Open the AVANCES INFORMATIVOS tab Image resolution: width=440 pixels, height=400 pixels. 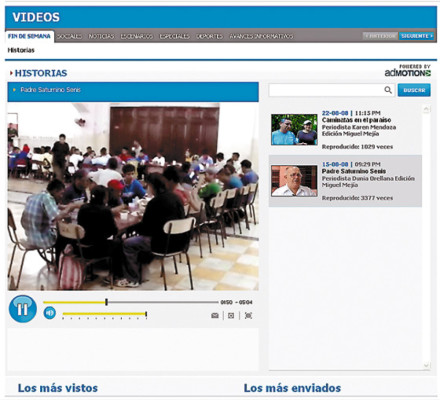pyautogui.click(x=261, y=36)
